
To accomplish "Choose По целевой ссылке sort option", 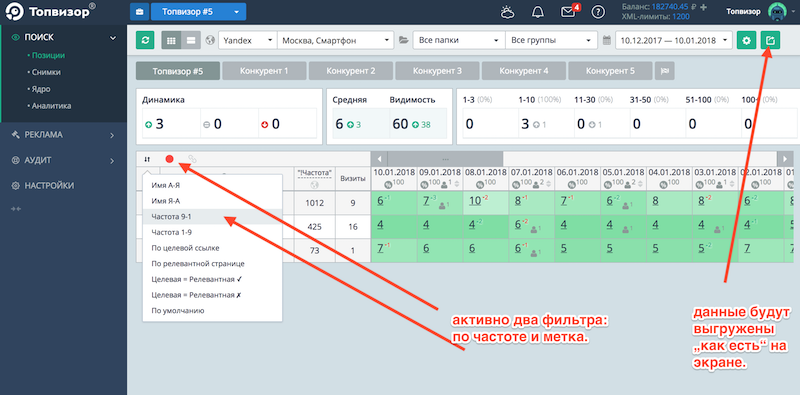I will click(212, 248).
